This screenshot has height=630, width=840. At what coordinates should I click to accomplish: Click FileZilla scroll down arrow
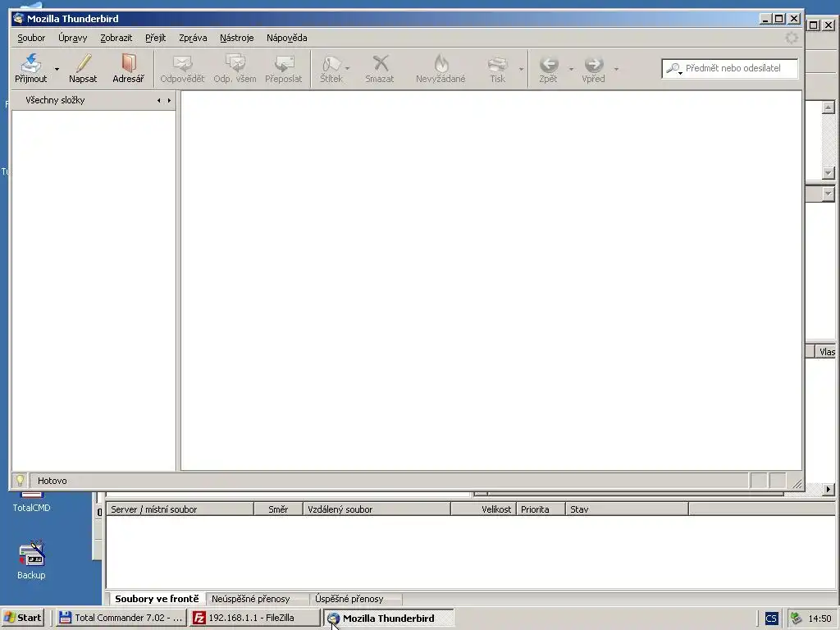(x=829, y=173)
